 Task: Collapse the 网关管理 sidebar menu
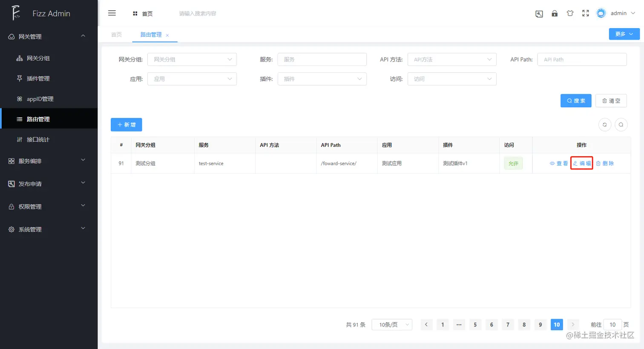[49, 37]
